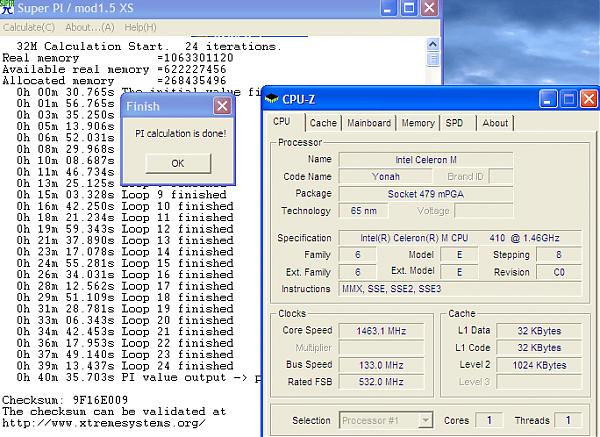Image resolution: width=600 pixels, height=437 pixels.
Task: Click the Loop 24 finished line
Action: coord(125,366)
